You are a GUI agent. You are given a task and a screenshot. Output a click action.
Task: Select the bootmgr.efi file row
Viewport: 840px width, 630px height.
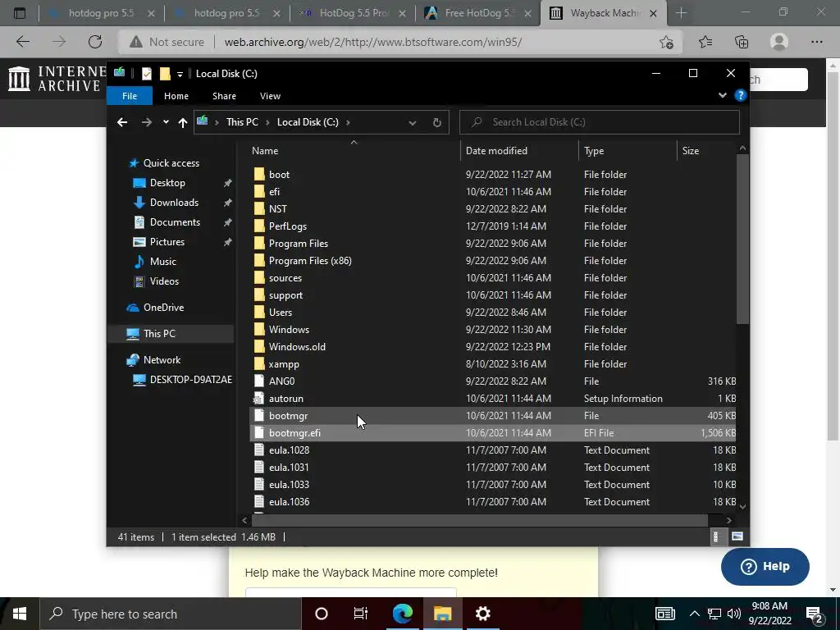pyautogui.click(x=493, y=433)
